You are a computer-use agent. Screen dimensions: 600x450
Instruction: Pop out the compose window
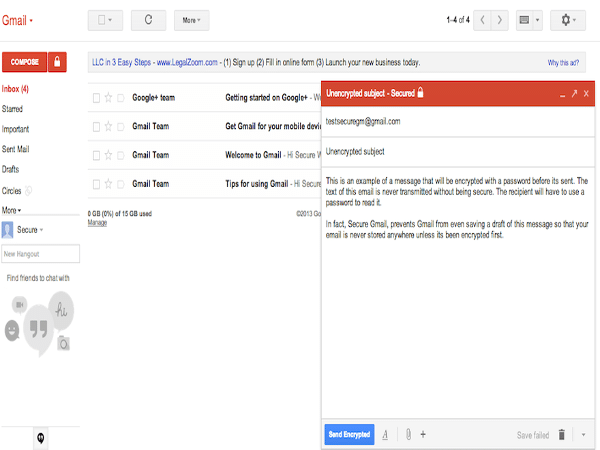pyautogui.click(x=574, y=93)
